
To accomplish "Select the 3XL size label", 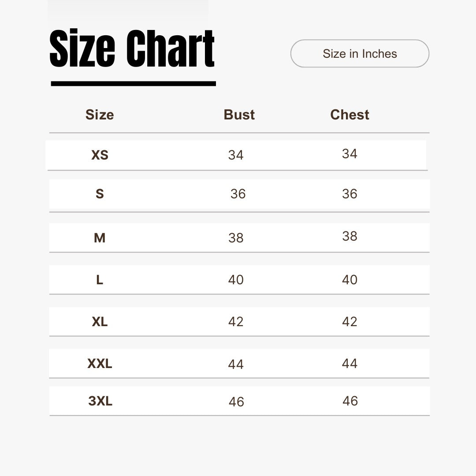I will pyautogui.click(x=100, y=401).
